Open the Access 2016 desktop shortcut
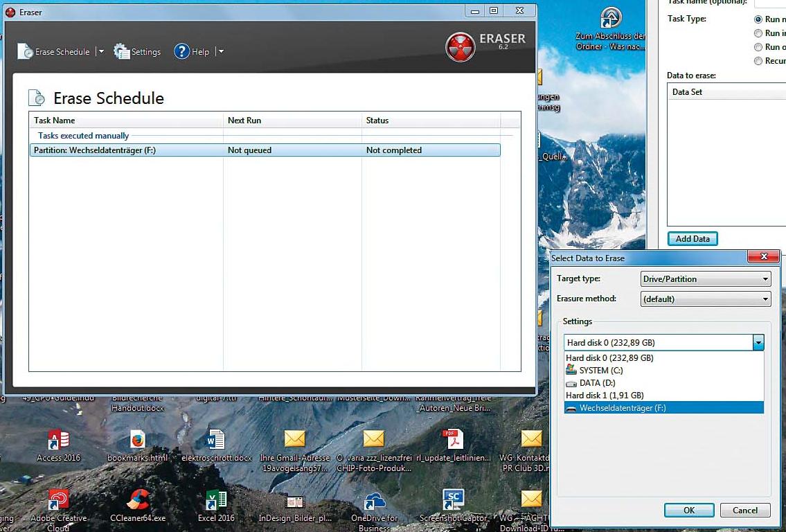This screenshot has width=786, height=532. pos(58,441)
